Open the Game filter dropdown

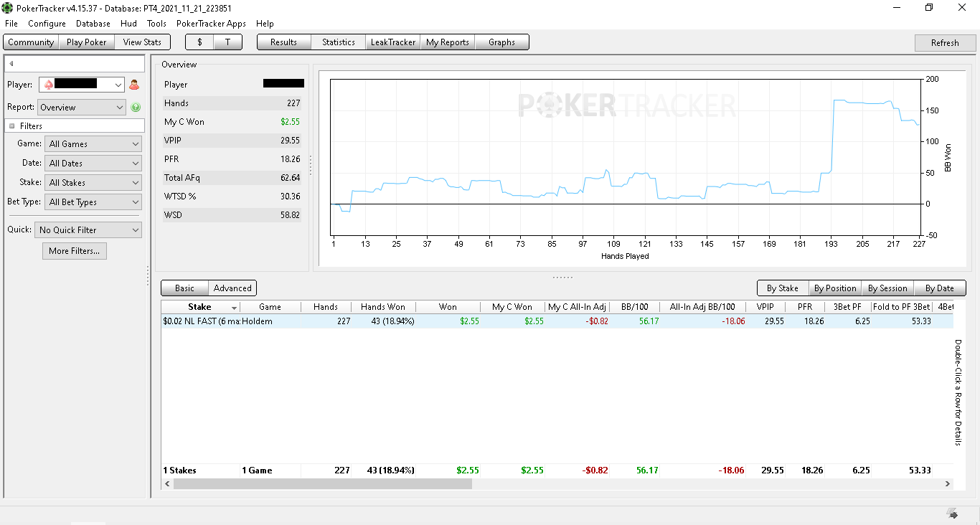click(93, 144)
